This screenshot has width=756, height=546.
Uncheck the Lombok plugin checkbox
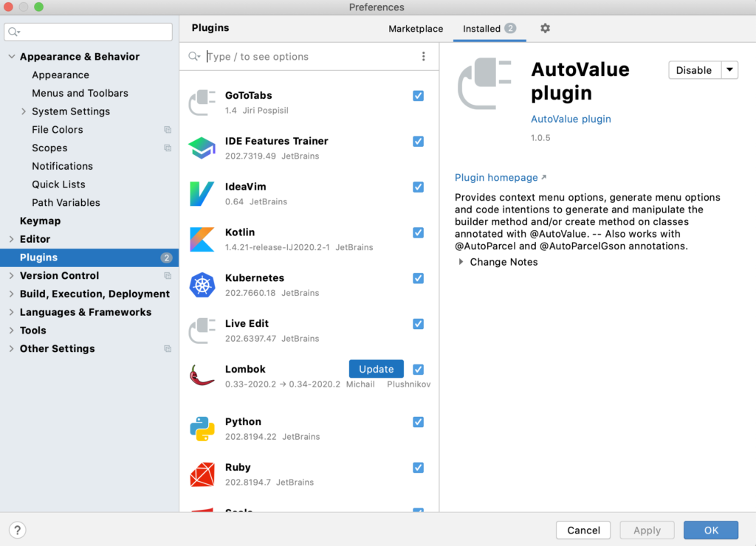(418, 369)
